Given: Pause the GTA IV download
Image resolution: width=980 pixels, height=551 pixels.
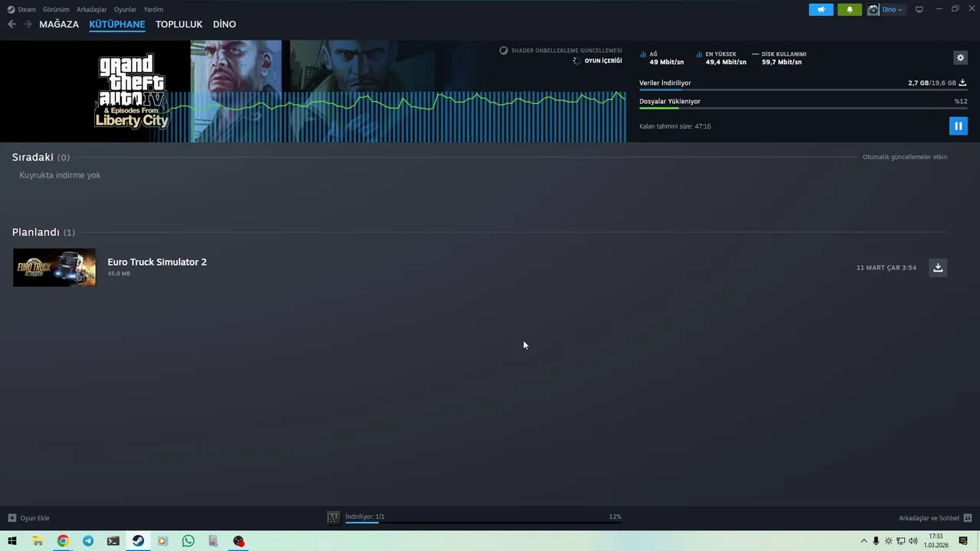Looking at the screenshot, I should pyautogui.click(x=958, y=126).
